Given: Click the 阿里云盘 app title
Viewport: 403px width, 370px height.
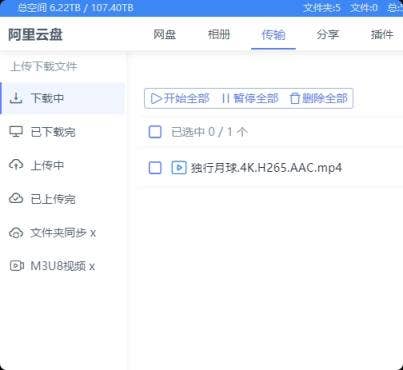Looking at the screenshot, I should click(35, 35).
